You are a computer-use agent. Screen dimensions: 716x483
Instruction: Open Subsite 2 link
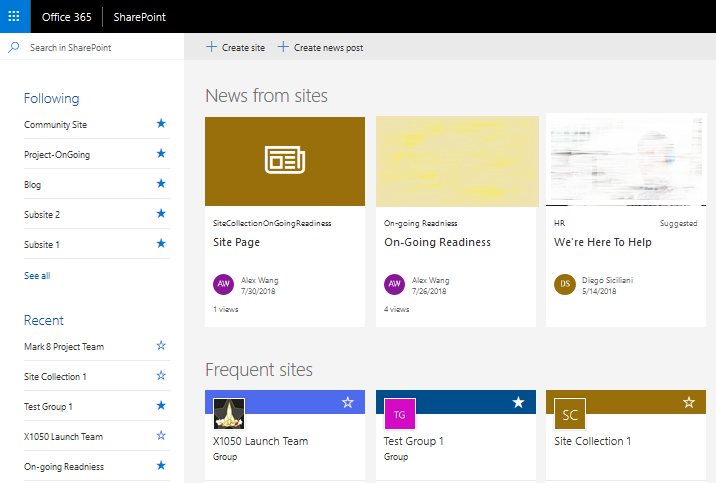click(42, 215)
